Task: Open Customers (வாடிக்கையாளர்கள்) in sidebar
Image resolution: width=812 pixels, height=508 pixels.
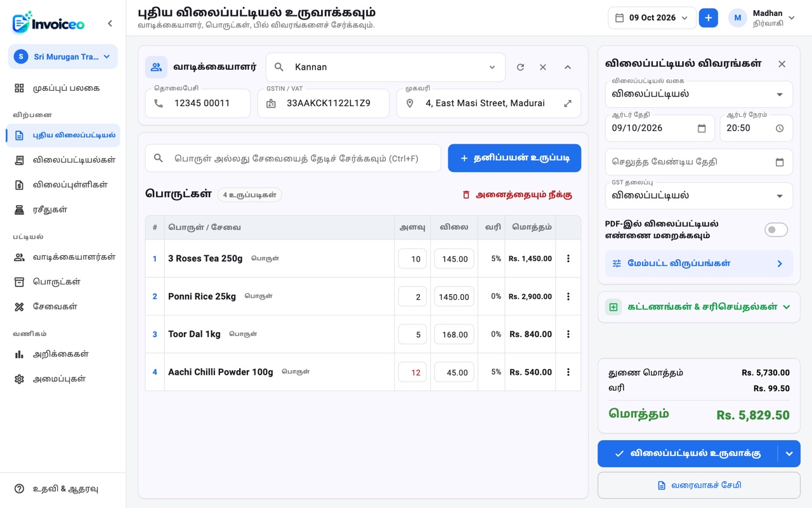Action: pos(63,257)
